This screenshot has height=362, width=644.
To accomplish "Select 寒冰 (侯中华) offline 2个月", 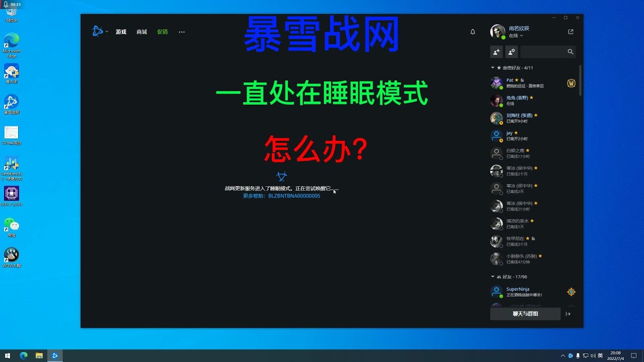I will click(533, 171).
